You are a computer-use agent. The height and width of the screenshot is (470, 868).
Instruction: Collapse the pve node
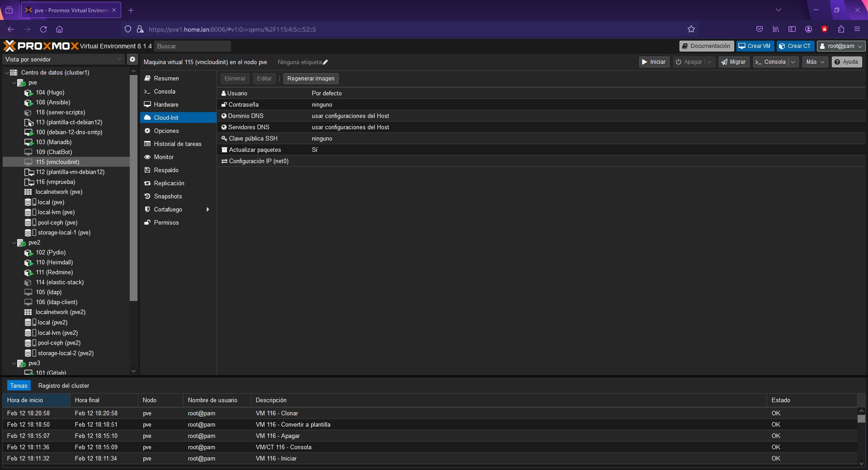click(14, 83)
